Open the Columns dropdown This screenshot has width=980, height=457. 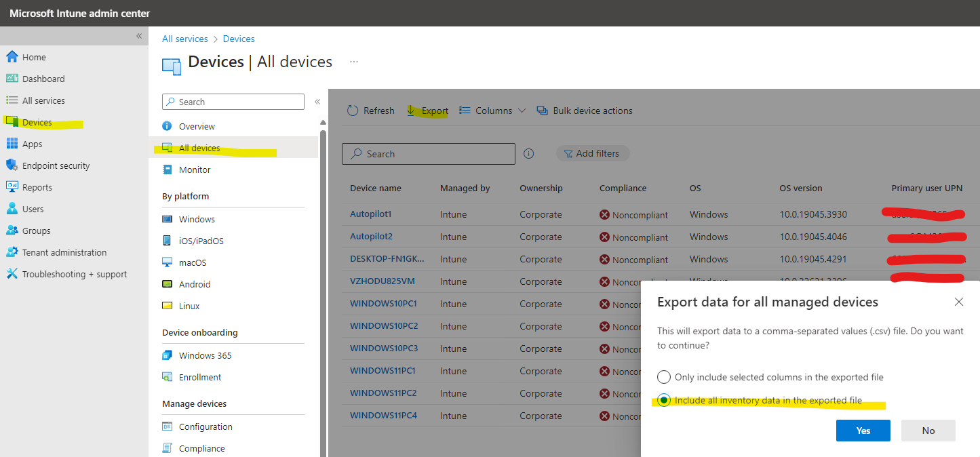coord(492,111)
